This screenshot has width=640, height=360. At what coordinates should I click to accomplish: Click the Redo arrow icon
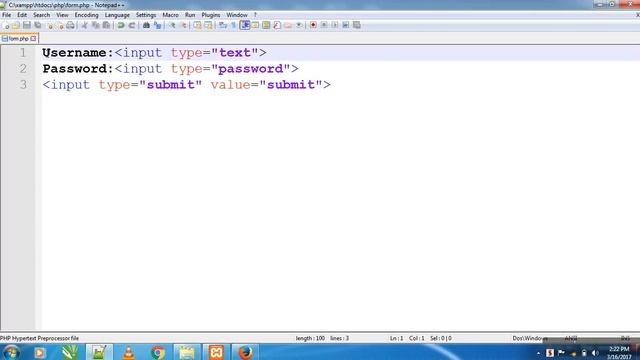tap(132, 25)
